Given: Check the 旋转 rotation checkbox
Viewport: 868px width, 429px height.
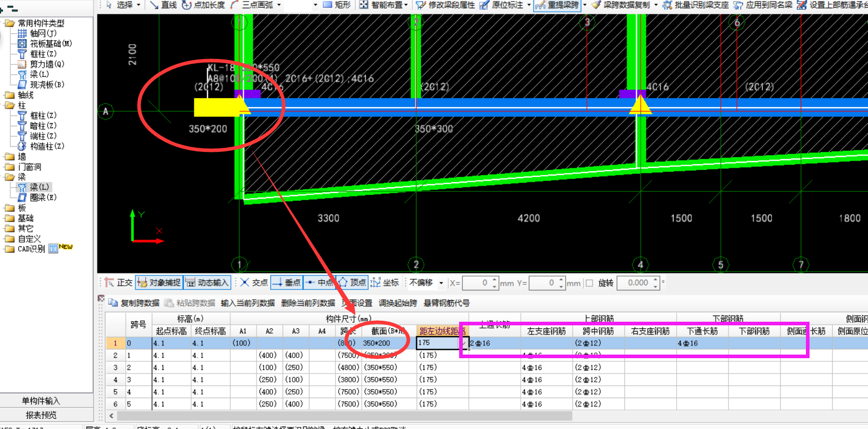Looking at the screenshot, I should pyautogui.click(x=589, y=283).
